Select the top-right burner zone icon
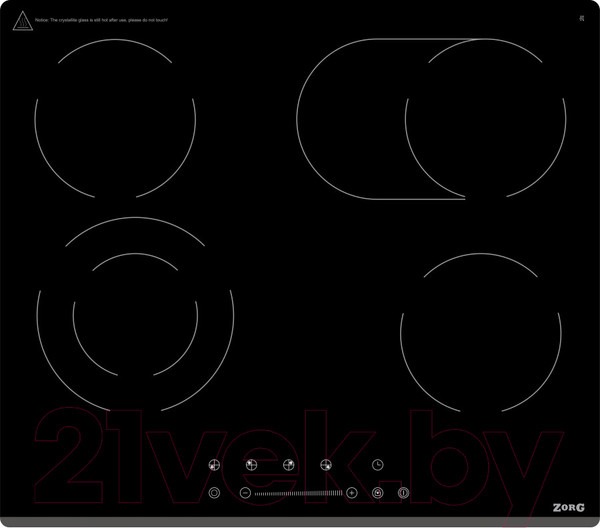This screenshot has width=600, height=528. [288, 464]
